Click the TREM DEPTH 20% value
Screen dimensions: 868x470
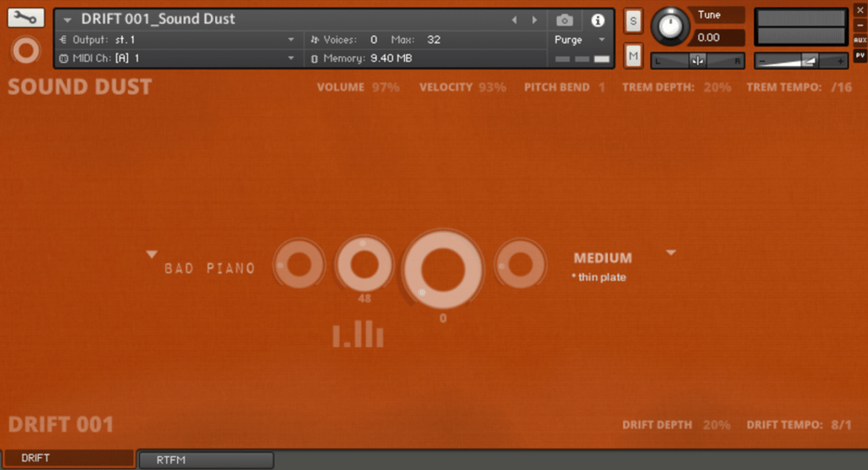click(x=717, y=87)
